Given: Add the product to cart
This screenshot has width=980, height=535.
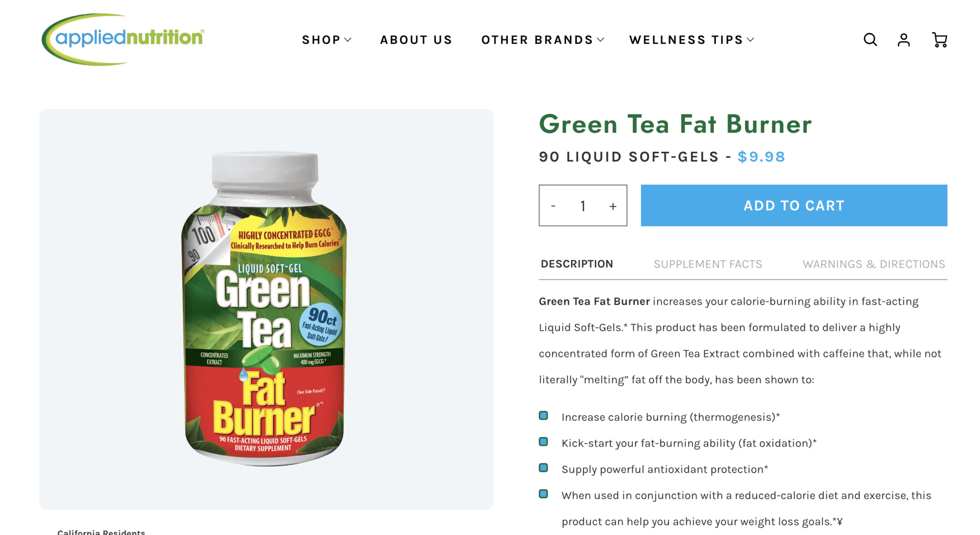Looking at the screenshot, I should click(x=794, y=205).
